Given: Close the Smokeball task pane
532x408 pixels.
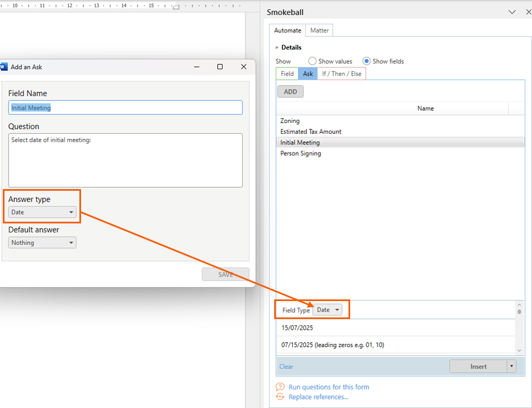Looking at the screenshot, I should coord(528,12).
